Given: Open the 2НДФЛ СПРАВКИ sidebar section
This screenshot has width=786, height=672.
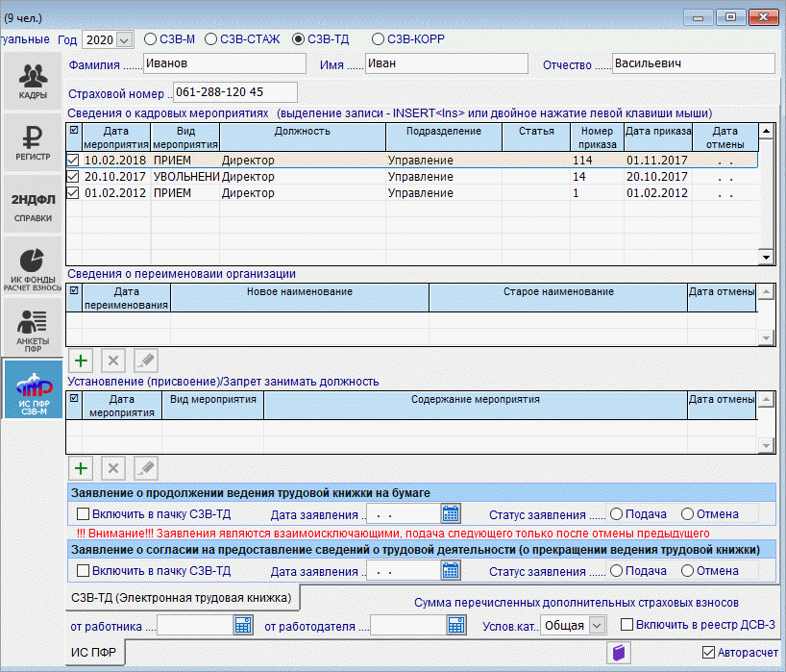Looking at the screenshot, I should click(33, 205).
